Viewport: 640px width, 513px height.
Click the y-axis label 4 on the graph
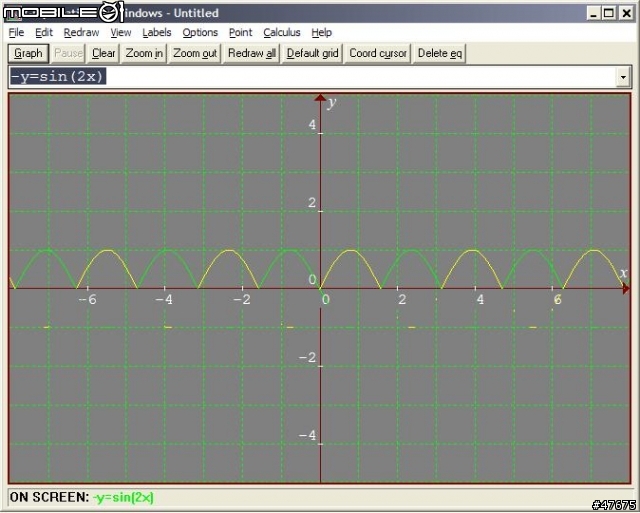[312, 124]
